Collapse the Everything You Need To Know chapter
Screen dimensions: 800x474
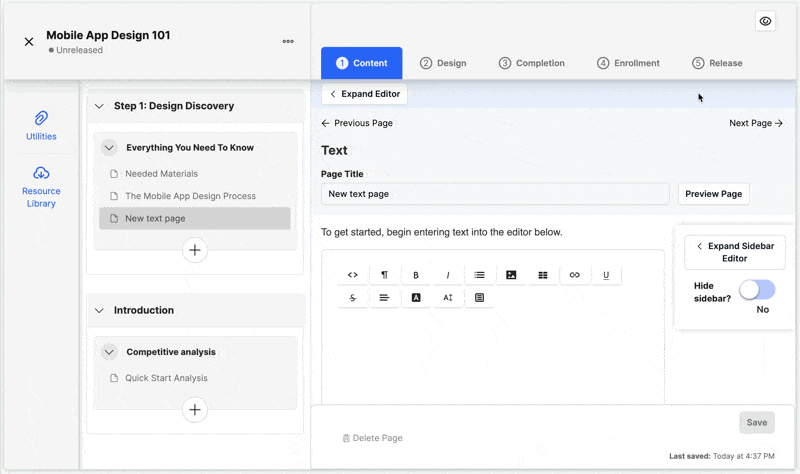(109, 148)
